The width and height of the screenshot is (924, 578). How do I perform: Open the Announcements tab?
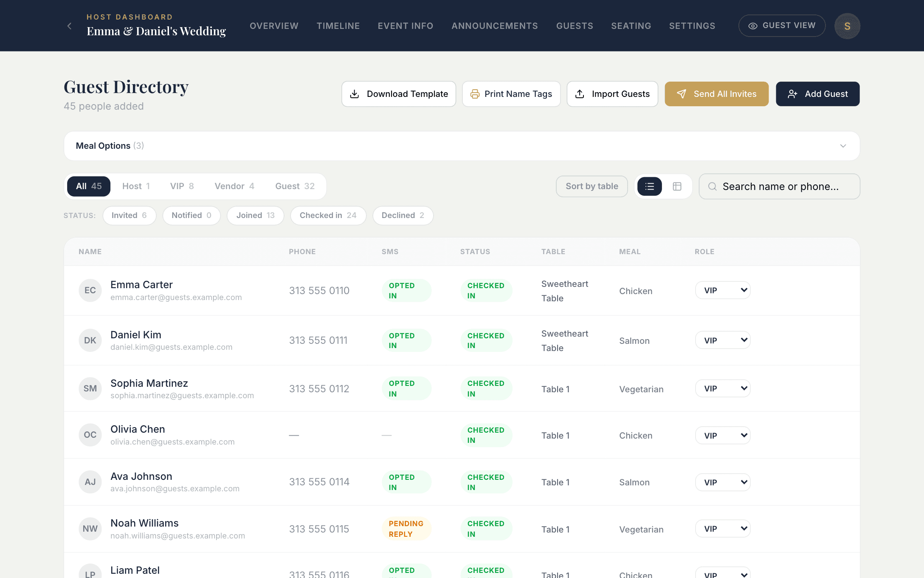[495, 26]
